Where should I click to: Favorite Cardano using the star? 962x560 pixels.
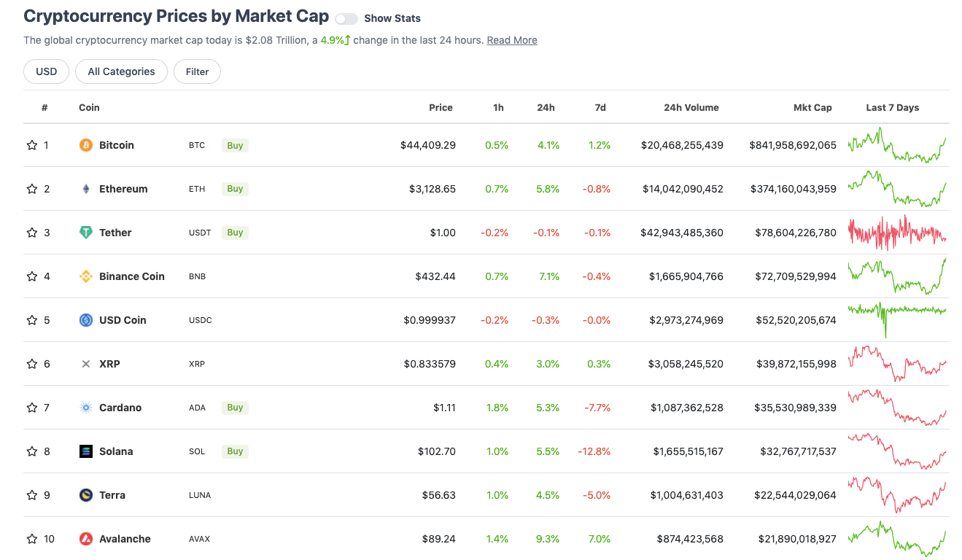[32, 408]
